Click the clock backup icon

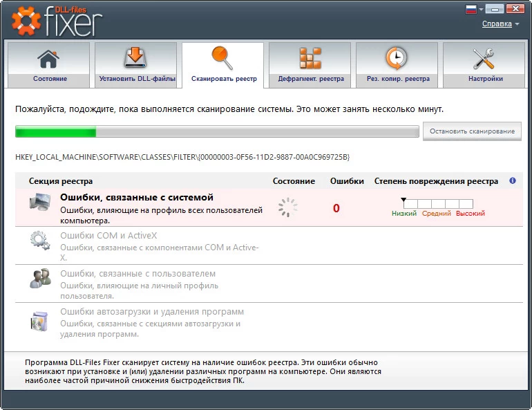coord(397,58)
